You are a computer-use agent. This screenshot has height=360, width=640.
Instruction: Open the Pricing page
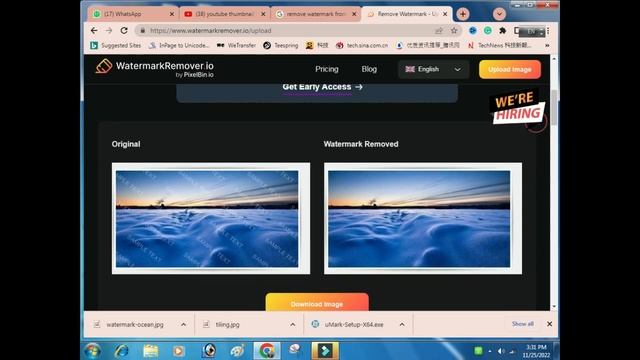click(327, 69)
